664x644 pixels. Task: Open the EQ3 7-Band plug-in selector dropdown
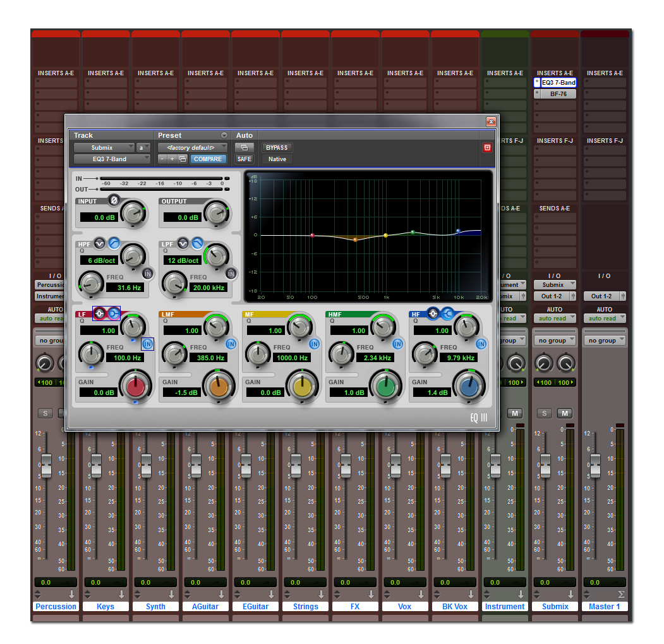[112, 159]
